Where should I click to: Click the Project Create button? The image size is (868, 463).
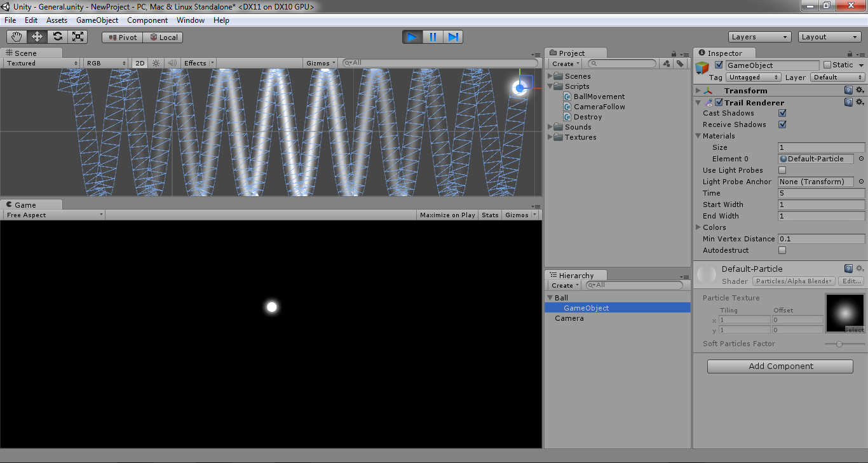point(565,64)
